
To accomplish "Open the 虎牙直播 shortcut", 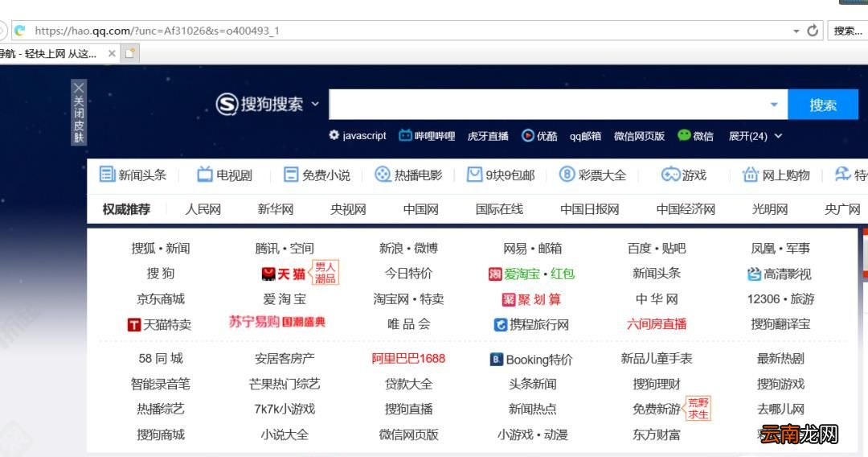I will click(488, 136).
